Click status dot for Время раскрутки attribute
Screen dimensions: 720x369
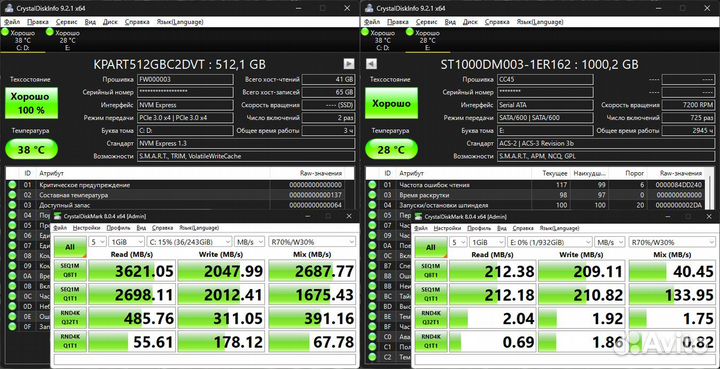(372, 195)
